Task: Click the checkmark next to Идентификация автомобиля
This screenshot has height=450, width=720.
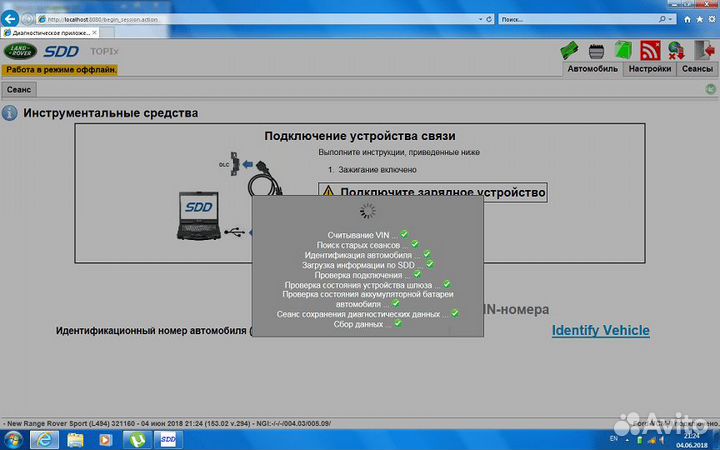Action: point(427,254)
